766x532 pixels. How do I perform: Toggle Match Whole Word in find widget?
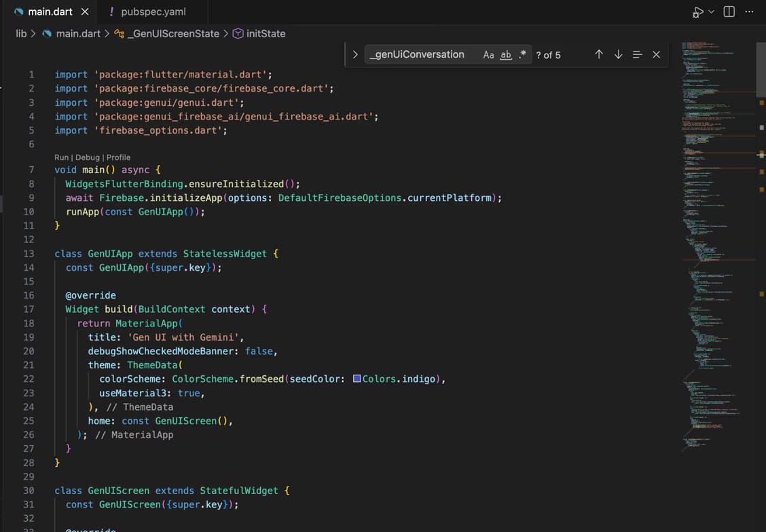[506, 55]
